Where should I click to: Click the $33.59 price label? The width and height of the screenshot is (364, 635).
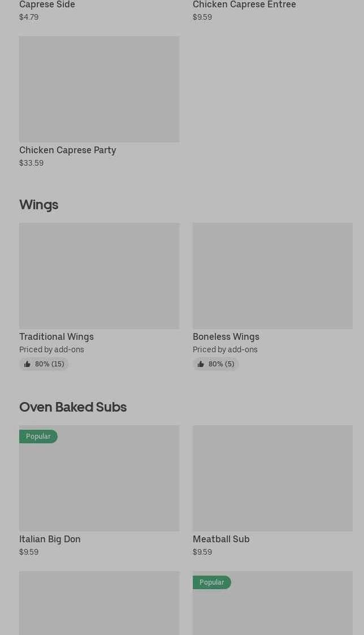pyautogui.click(x=31, y=163)
